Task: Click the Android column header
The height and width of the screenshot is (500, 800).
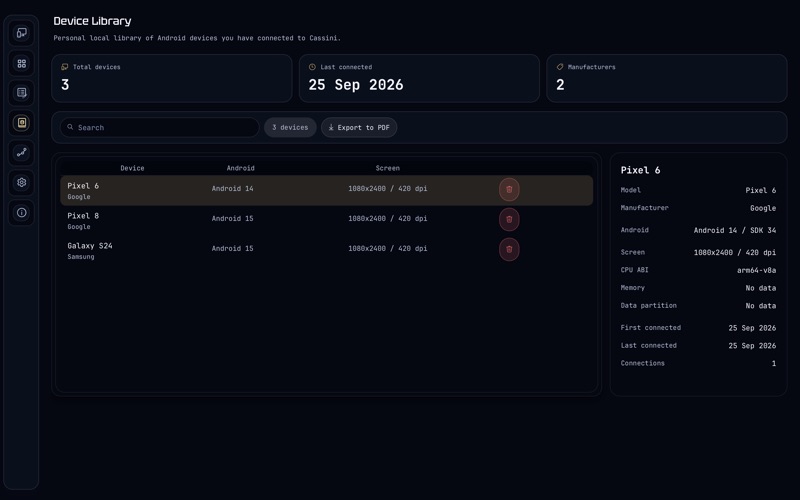Action: point(240,168)
